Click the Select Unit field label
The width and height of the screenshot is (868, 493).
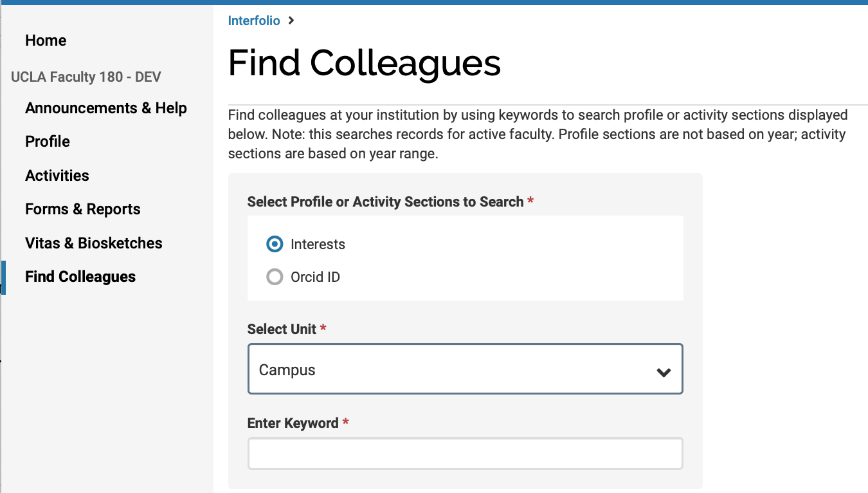tap(282, 330)
